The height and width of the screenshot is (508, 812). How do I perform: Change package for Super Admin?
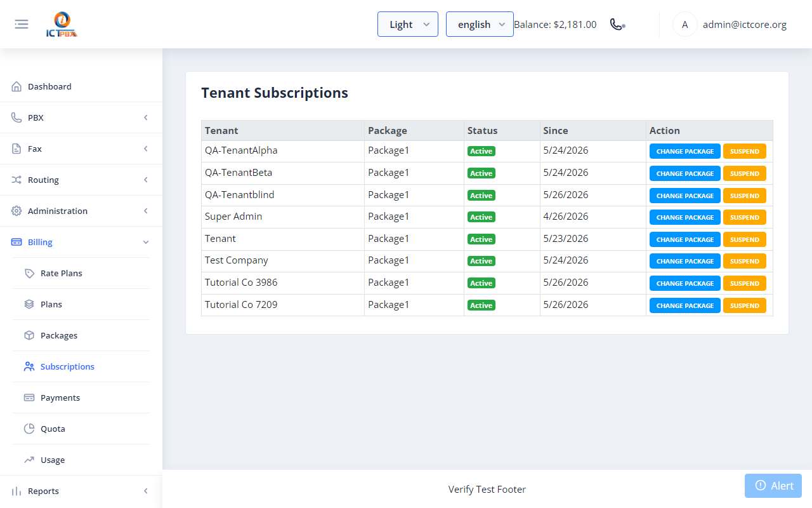click(685, 217)
